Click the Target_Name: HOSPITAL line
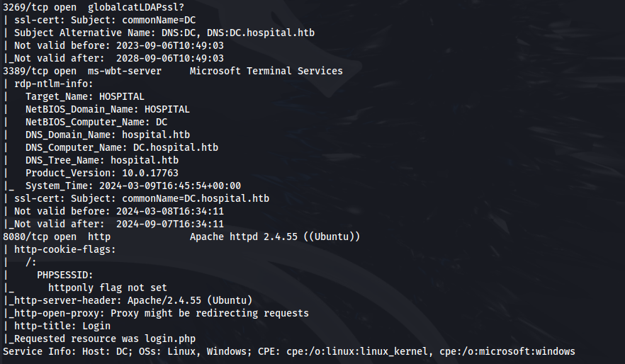Viewport: 625px width, 364px height. tap(85, 96)
